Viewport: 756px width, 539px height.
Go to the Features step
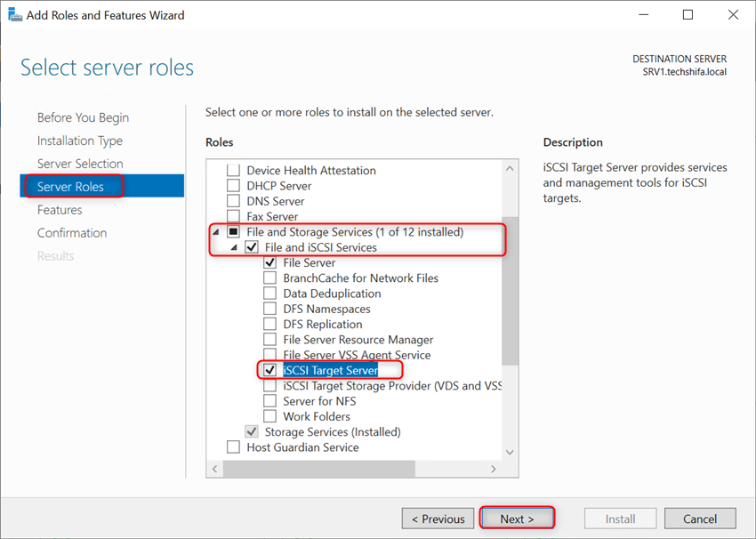coord(59,209)
